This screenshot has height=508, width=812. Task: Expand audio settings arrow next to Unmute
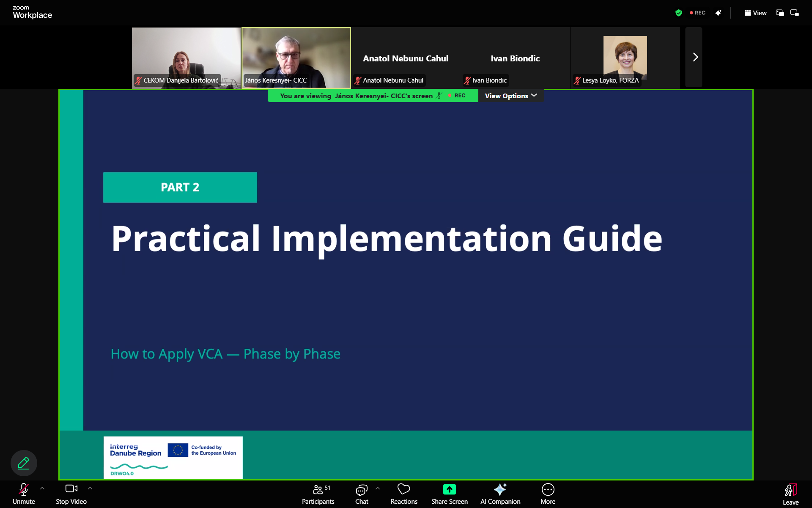click(42, 488)
